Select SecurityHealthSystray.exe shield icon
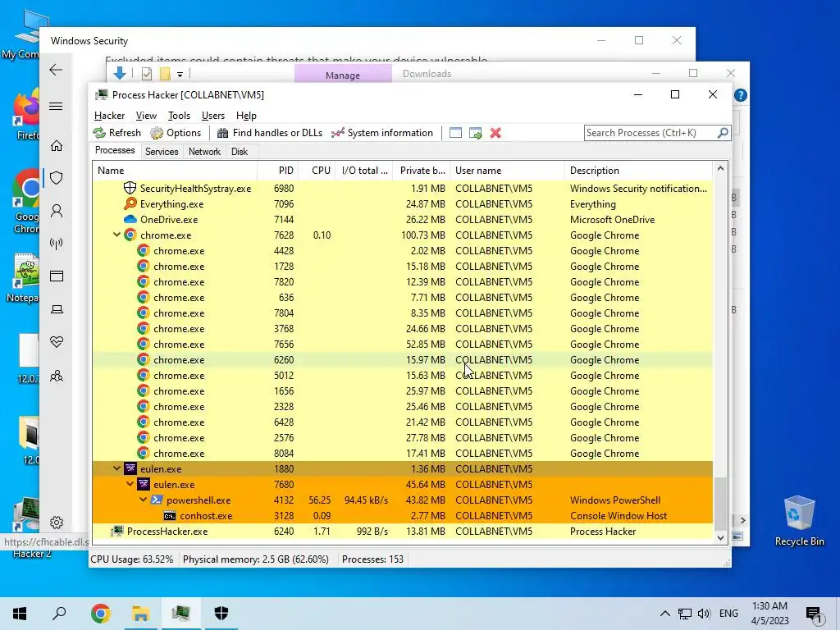This screenshot has height=630, width=840. (x=130, y=188)
